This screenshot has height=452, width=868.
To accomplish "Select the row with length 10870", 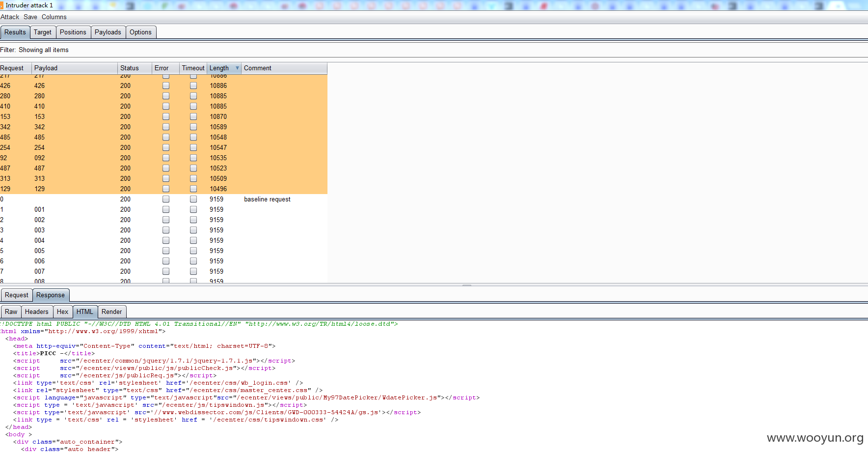I will coord(163,117).
